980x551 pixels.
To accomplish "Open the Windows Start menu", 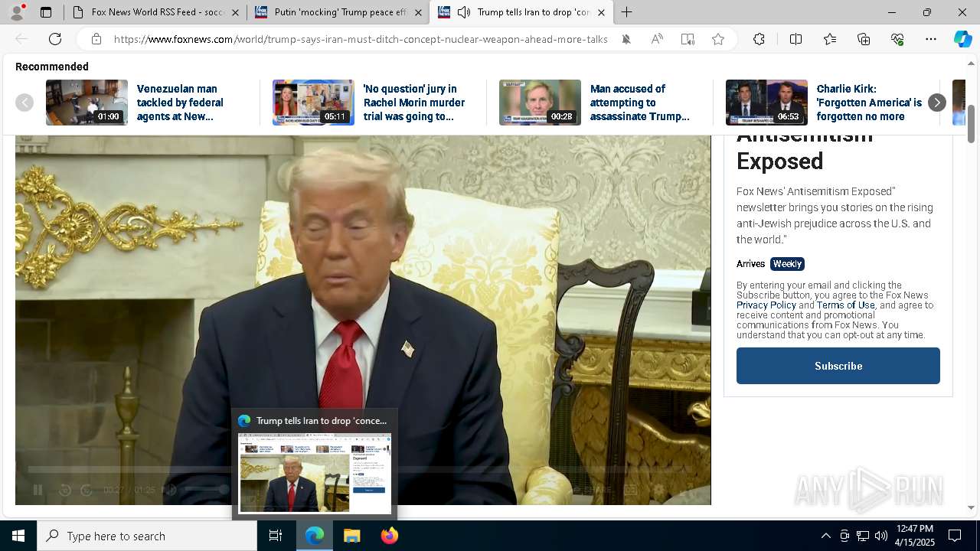I will pyautogui.click(x=18, y=536).
